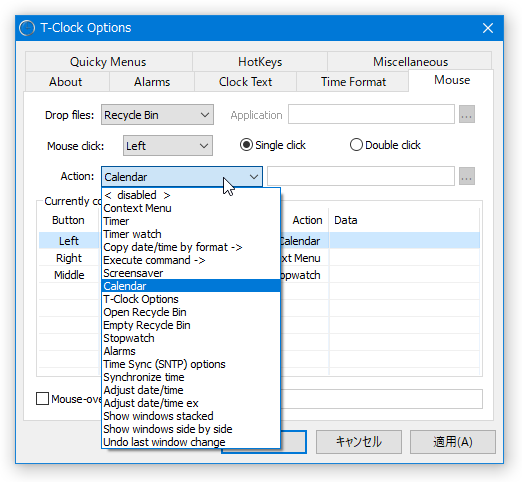Open the Time Format tab
Screen dimensions: 522x482
click(x=353, y=82)
